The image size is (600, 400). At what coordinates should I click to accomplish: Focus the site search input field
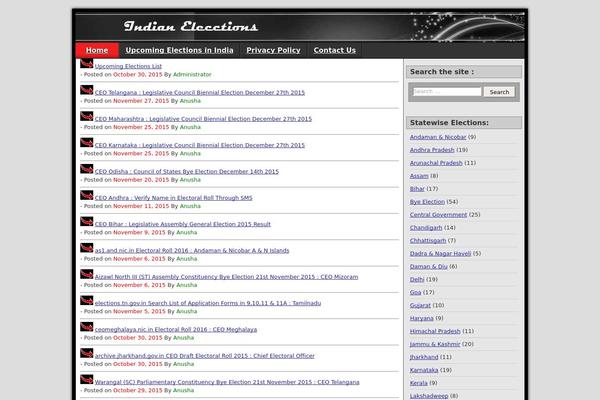447,92
